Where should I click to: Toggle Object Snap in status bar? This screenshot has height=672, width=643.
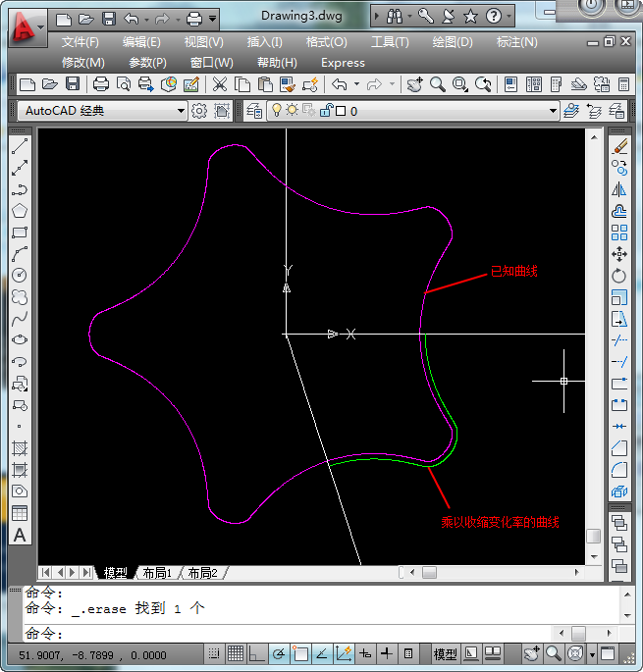[x=300, y=654]
